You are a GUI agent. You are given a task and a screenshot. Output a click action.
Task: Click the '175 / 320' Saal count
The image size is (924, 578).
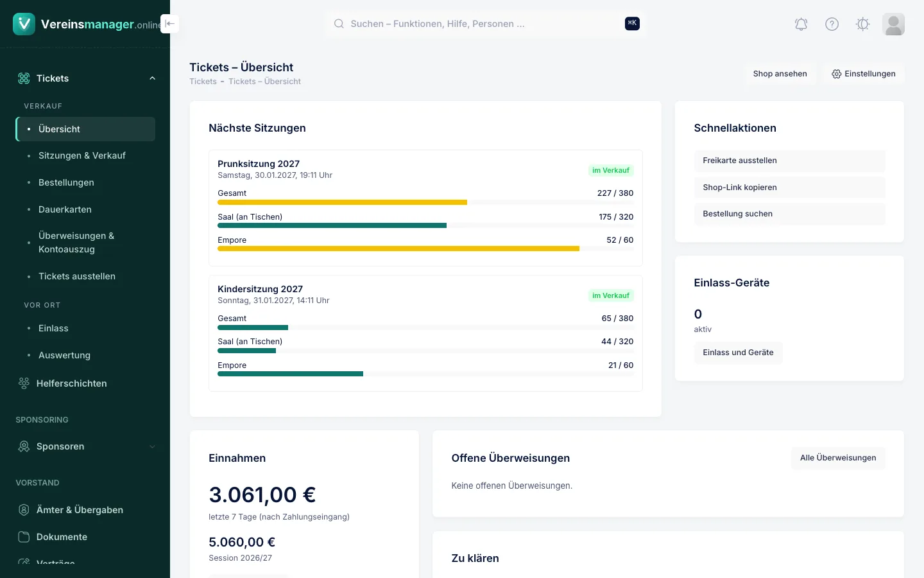pyautogui.click(x=616, y=217)
